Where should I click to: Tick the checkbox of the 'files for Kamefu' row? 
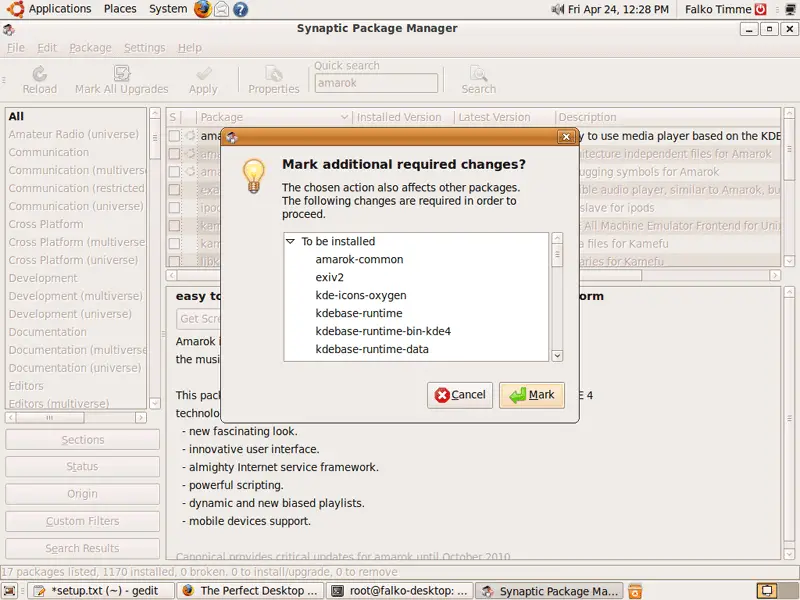pos(174,243)
